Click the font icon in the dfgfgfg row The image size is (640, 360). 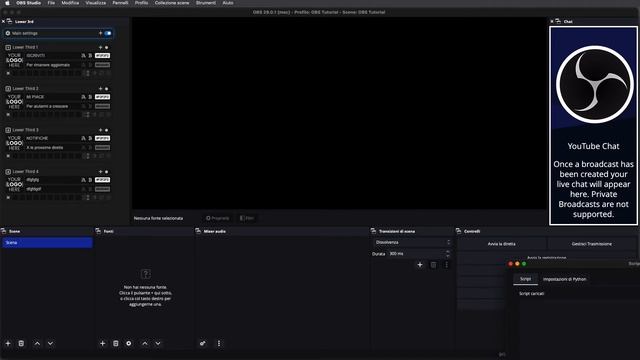tap(83, 180)
